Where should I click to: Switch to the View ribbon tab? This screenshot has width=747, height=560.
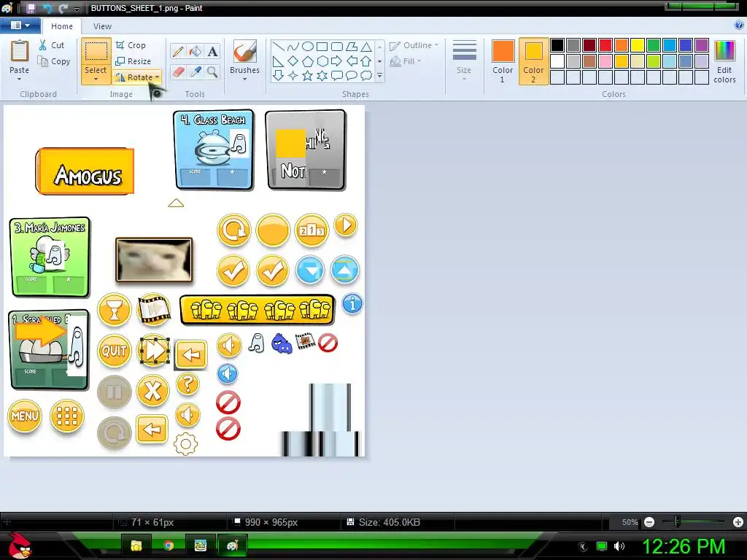(x=102, y=26)
